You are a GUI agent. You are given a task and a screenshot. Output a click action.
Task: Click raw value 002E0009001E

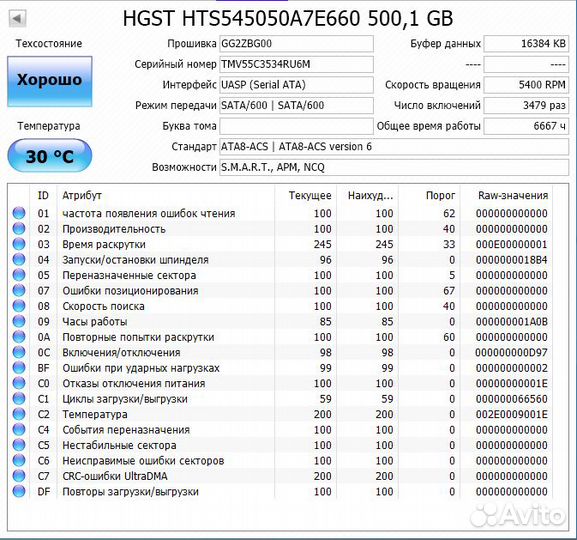[x=511, y=414]
